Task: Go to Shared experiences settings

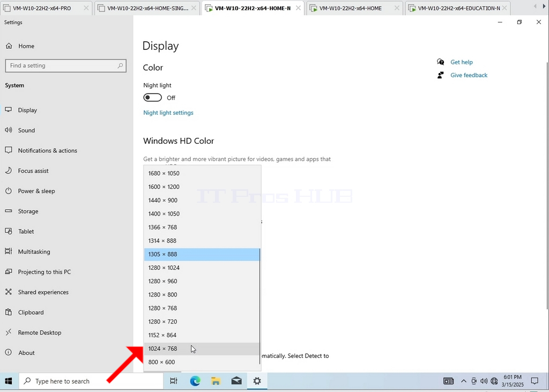Action: pyautogui.click(x=66, y=292)
